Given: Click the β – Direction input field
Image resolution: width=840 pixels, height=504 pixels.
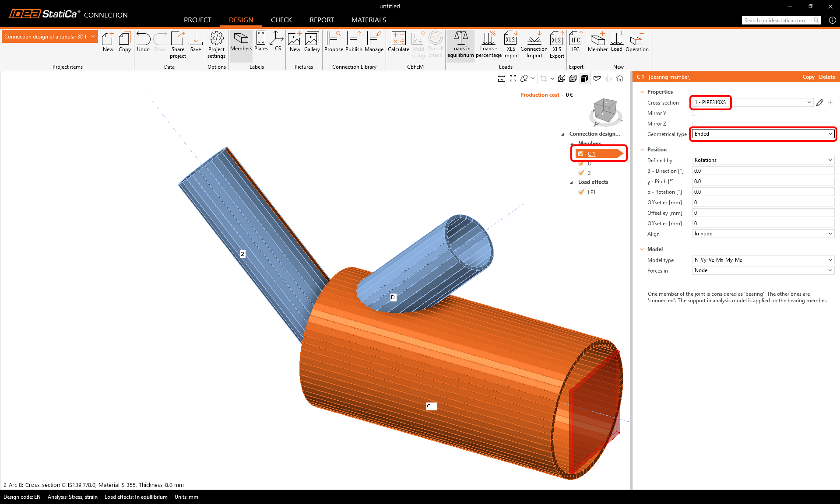Looking at the screenshot, I should point(763,171).
